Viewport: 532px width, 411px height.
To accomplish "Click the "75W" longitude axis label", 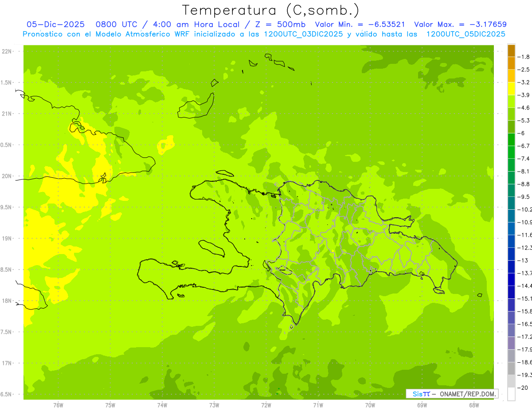I will [x=110, y=405].
